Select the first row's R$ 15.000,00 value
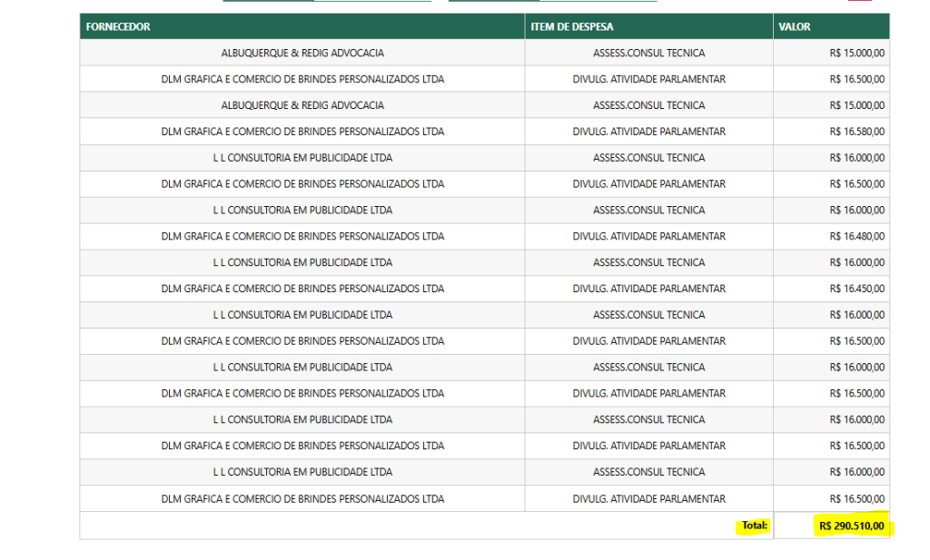Viewport: 930px width, 560px height. [x=856, y=54]
